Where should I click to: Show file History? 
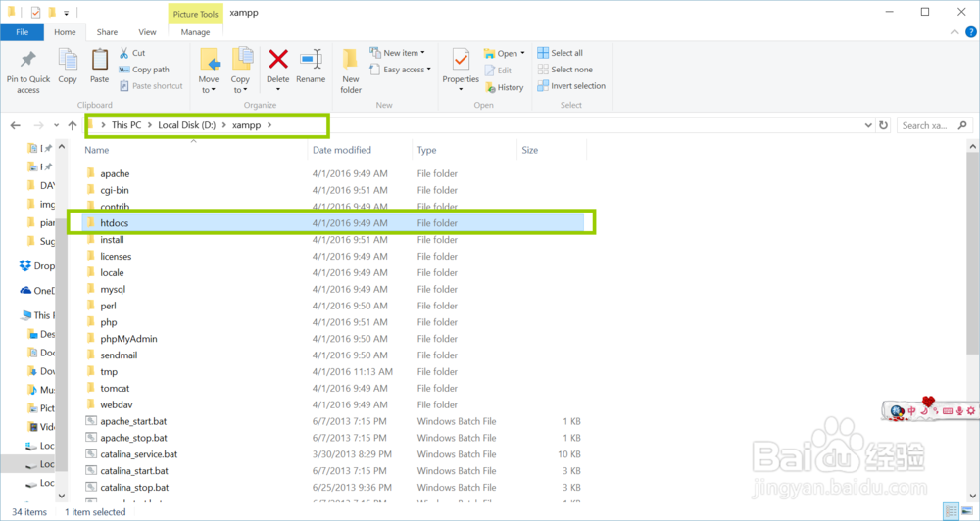(504, 87)
